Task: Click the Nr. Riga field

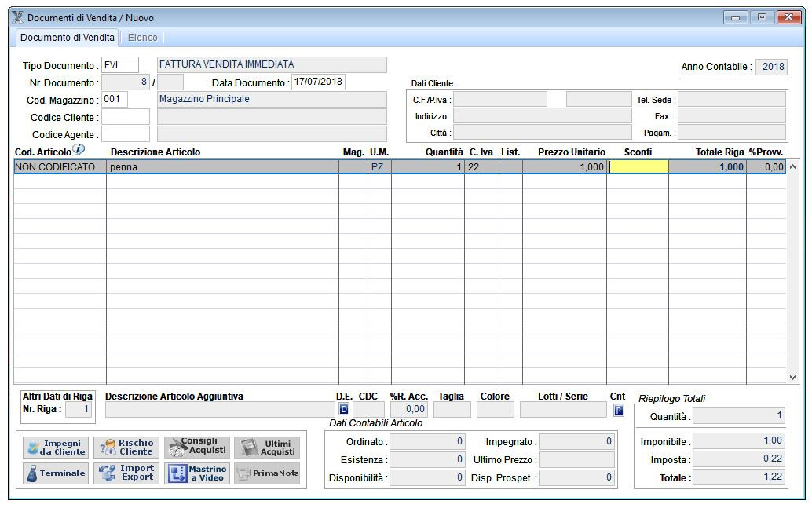Action: (x=79, y=410)
